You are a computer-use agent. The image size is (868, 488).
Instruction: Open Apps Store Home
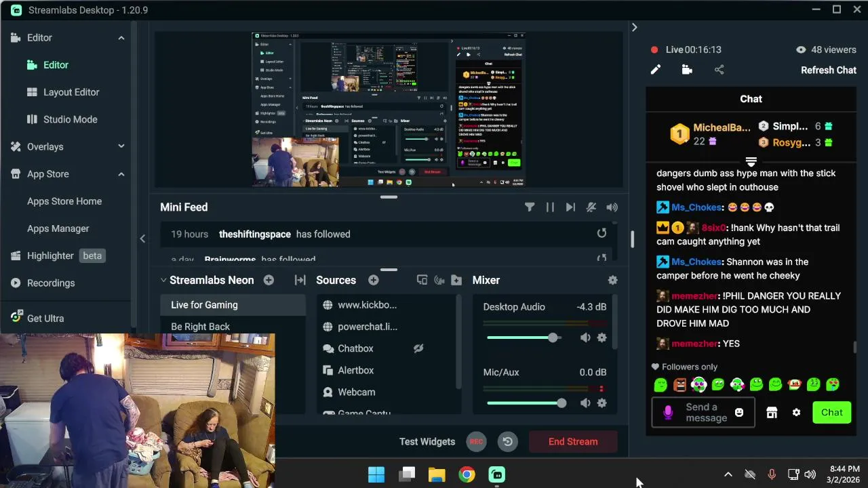point(64,201)
